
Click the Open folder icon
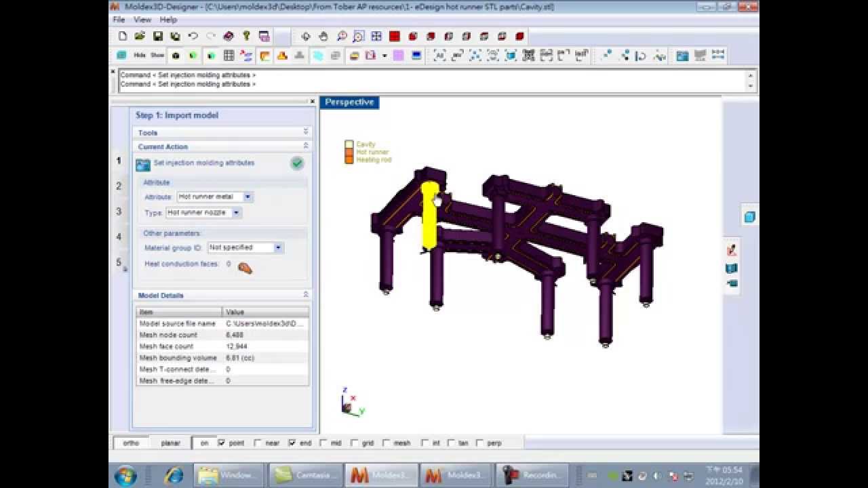pos(140,36)
